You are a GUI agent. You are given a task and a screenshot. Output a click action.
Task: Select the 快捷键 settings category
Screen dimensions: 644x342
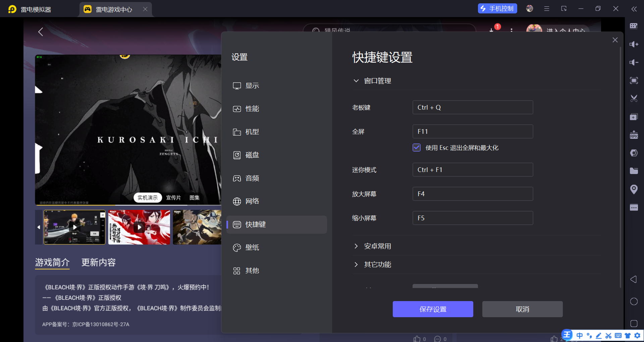277,224
